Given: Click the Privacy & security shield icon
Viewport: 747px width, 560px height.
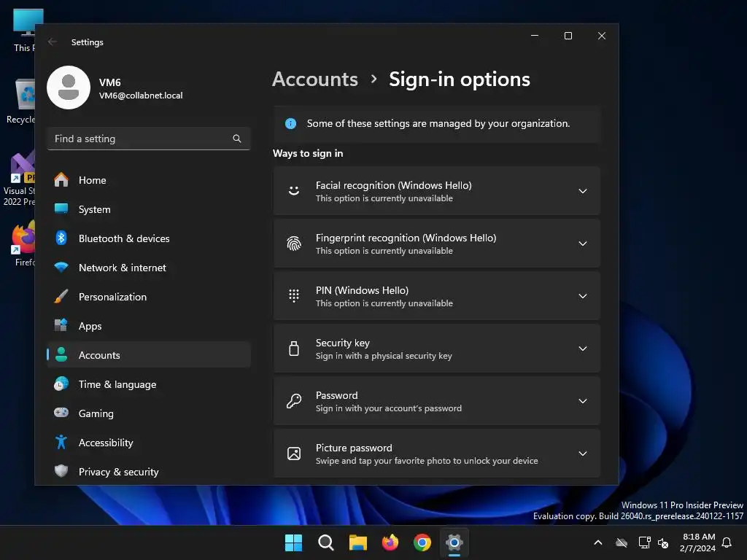Looking at the screenshot, I should [x=61, y=471].
